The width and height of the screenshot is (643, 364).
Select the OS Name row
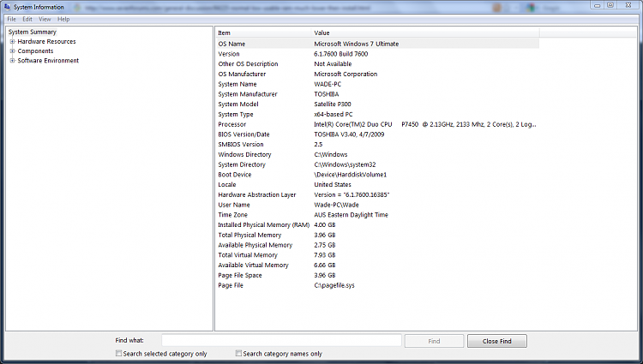(378, 44)
